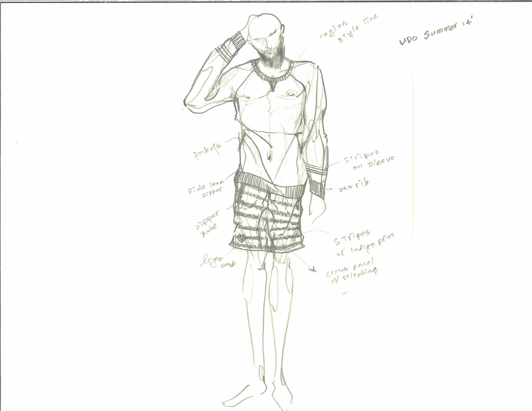Click the 'stripes w/ indigo print' note

pyautogui.click(x=364, y=243)
